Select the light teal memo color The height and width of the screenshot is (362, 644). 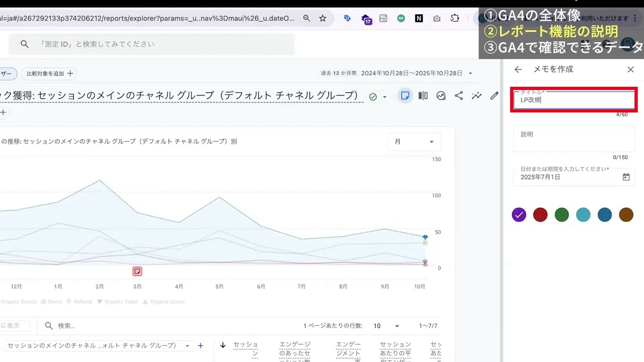[x=583, y=215]
